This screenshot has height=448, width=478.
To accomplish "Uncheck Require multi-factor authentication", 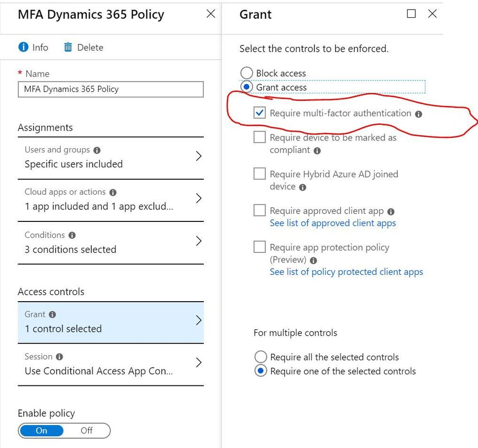I will click(x=259, y=113).
